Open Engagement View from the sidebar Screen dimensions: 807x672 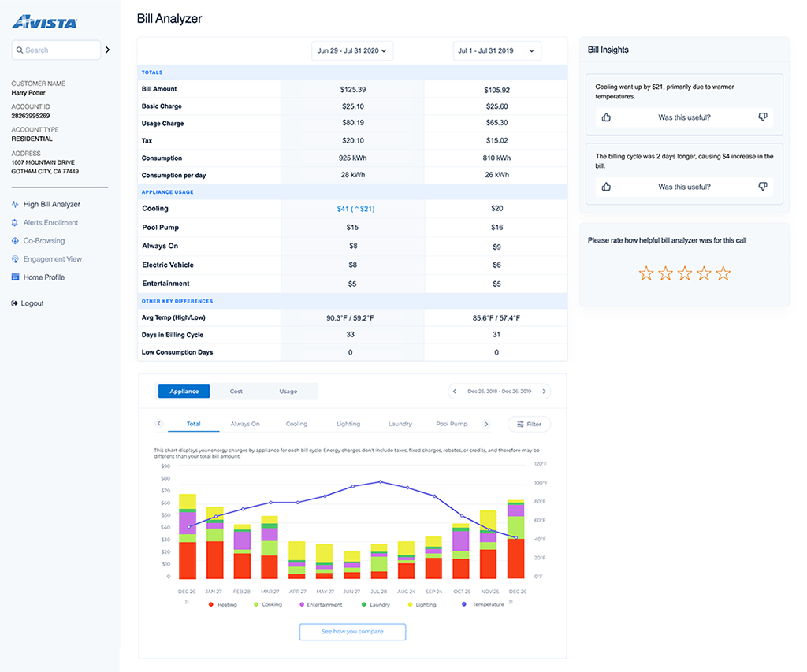(x=16, y=258)
